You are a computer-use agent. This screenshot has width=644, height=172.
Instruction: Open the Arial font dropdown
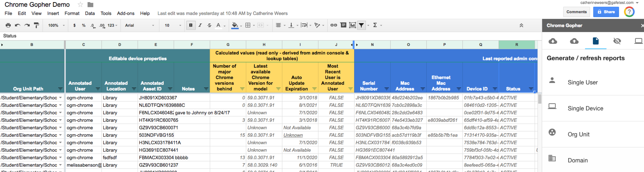139,25
